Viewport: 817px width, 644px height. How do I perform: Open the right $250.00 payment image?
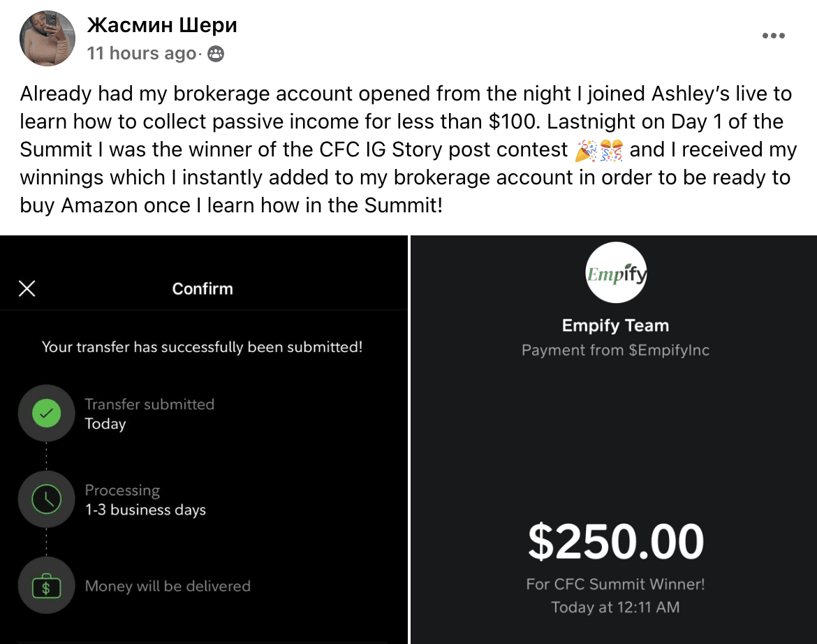(x=614, y=440)
